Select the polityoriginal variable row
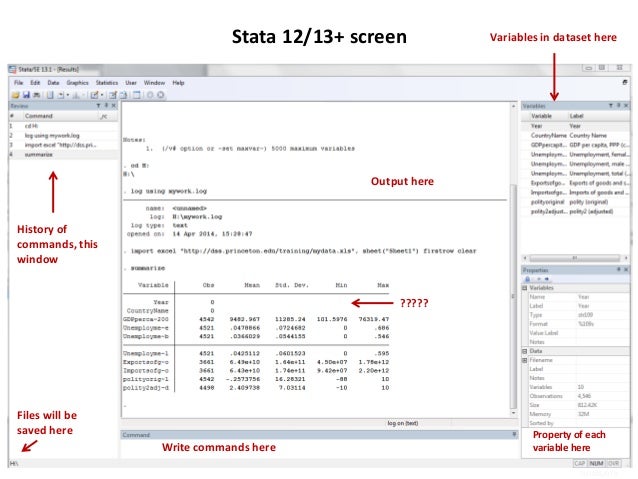The height and width of the screenshot is (479, 638). tap(575, 202)
